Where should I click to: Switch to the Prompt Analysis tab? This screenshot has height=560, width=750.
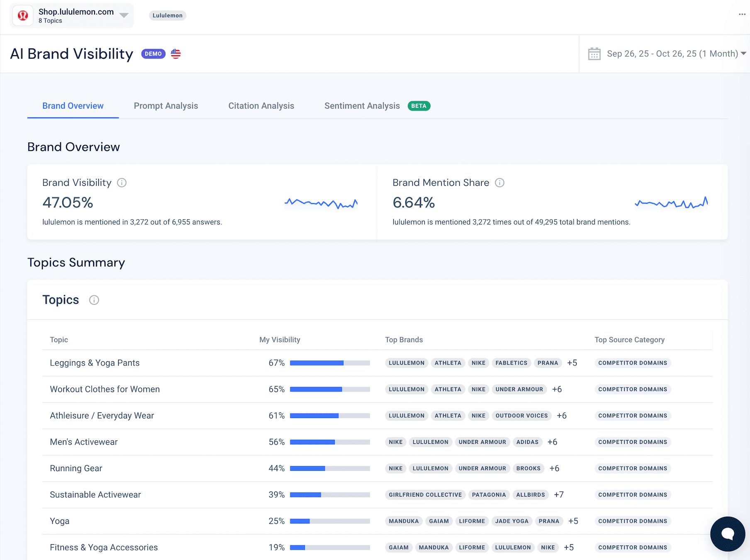tap(166, 106)
